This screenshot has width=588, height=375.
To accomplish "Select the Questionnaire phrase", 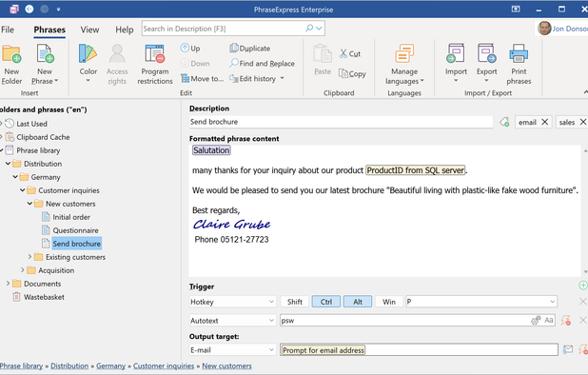I will point(75,230).
